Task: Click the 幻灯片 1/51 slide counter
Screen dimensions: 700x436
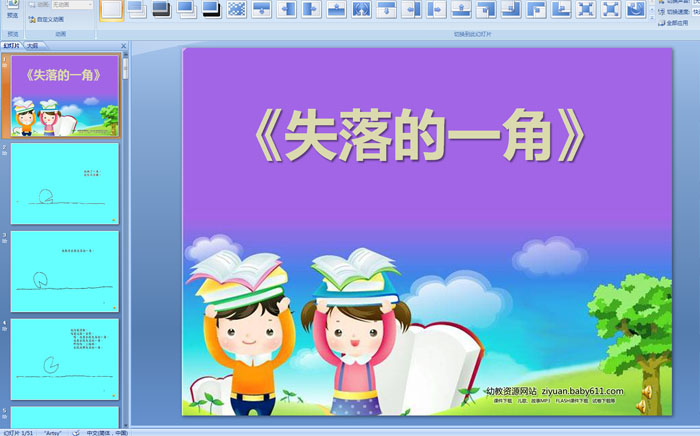Action: [x=18, y=432]
